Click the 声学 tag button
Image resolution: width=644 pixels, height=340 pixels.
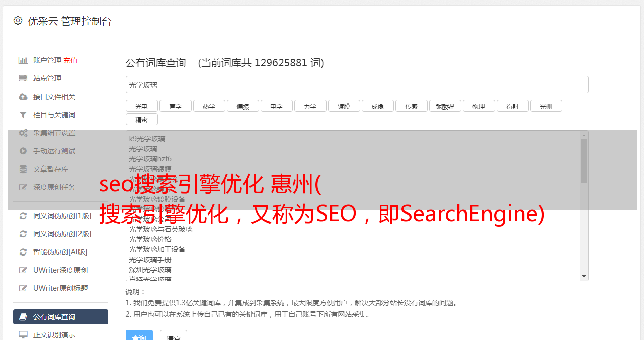(176, 106)
